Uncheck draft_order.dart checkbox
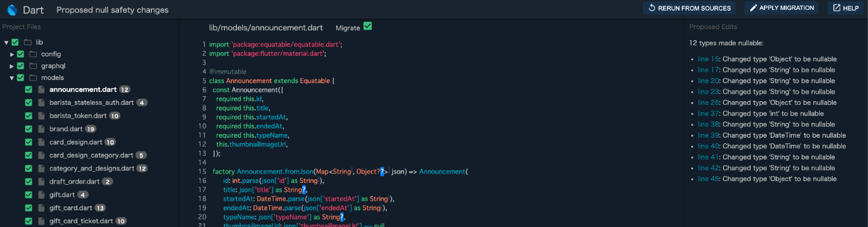 (x=29, y=182)
